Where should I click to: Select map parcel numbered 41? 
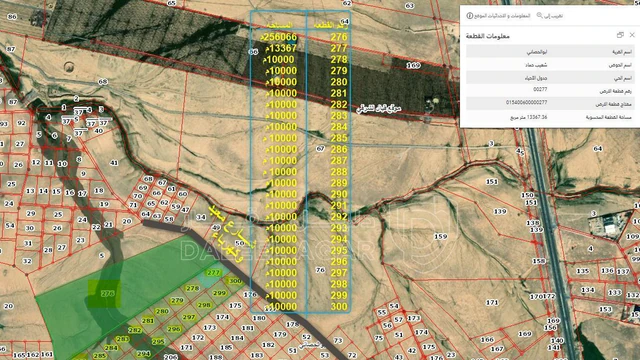click(114, 162)
